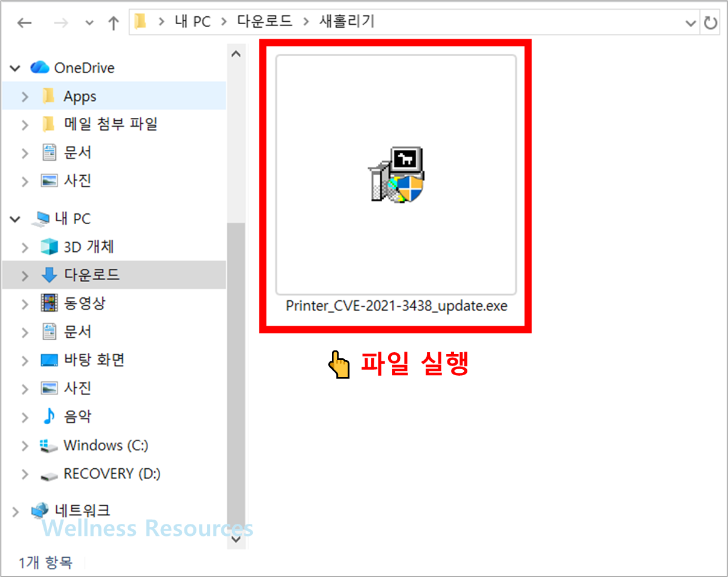Click the forward navigation arrow
Viewport: 728px width, 577px height.
60,23
